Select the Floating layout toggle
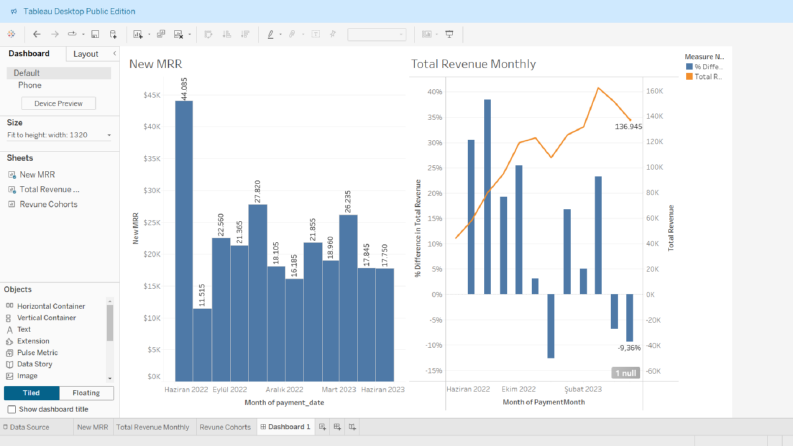This screenshot has height=446, width=793. 86,393
